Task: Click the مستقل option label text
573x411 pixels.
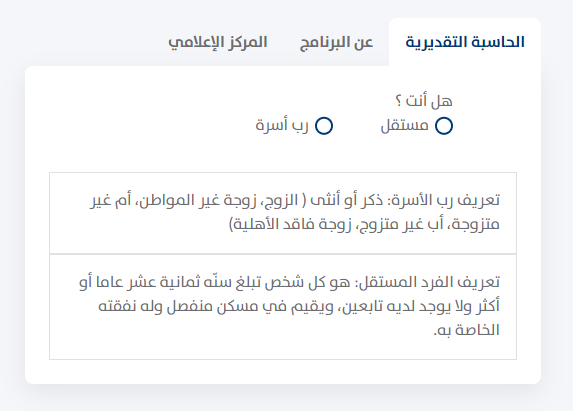Action: (404, 126)
